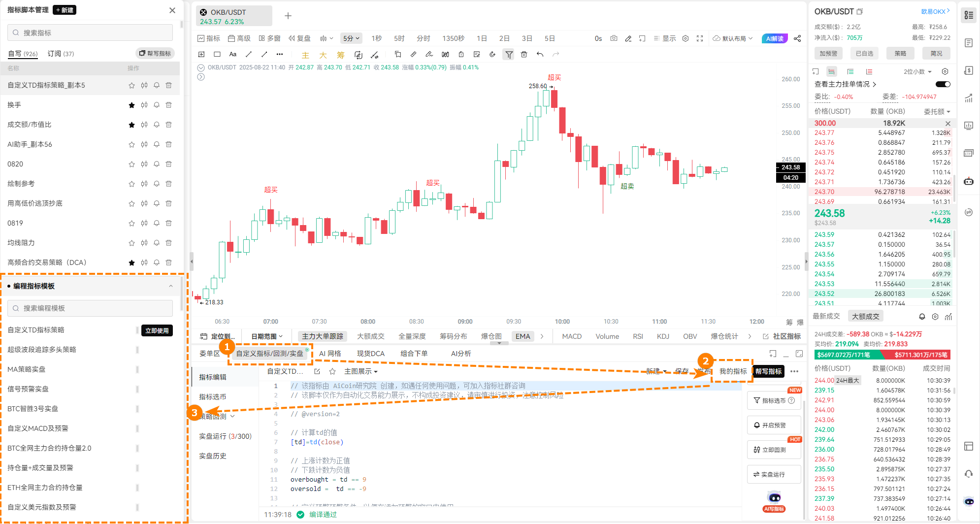Star the 均线阻力 indicator
Image resolution: width=980 pixels, height=524 pixels.
pos(131,243)
